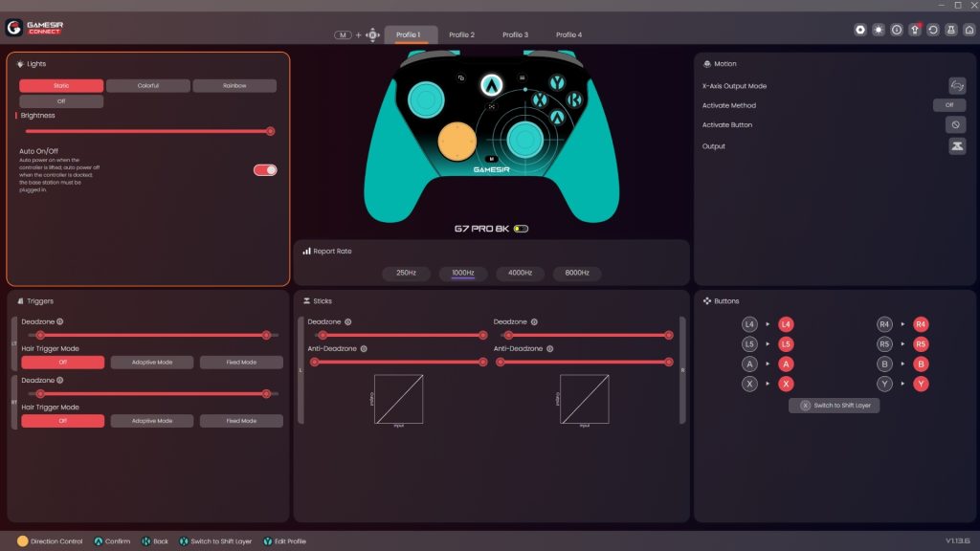This screenshot has width=980, height=551.
Task: Click the orange D-pad on the controller image
Action: 457,142
